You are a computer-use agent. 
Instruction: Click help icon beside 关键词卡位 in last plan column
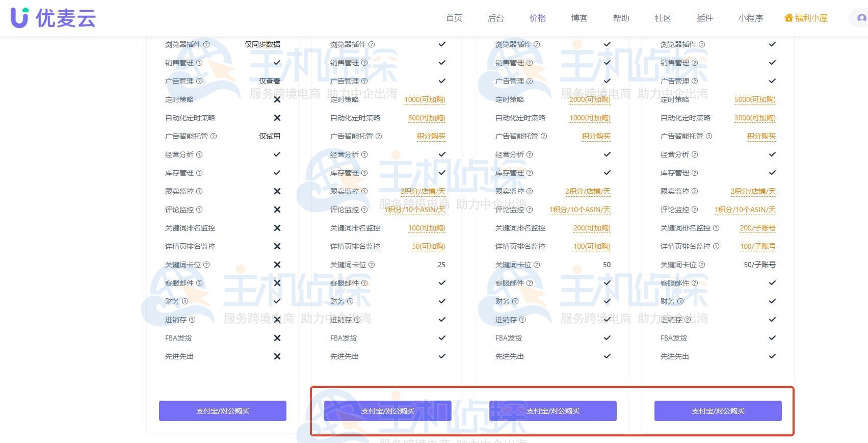point(702,265)
